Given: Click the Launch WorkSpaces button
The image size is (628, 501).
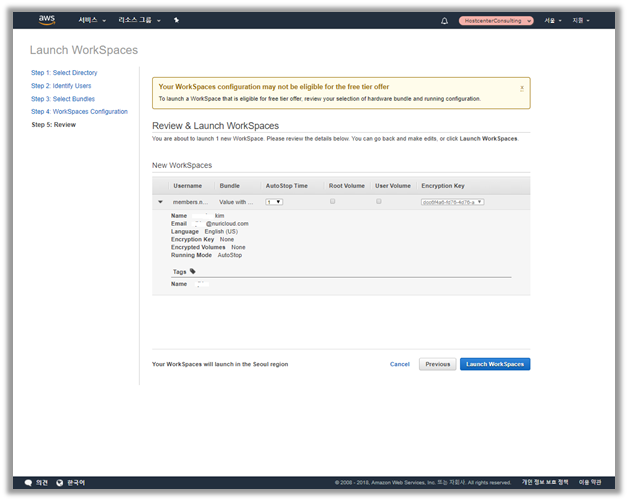Looking at the screenshot, I should [x=495, y=364].
